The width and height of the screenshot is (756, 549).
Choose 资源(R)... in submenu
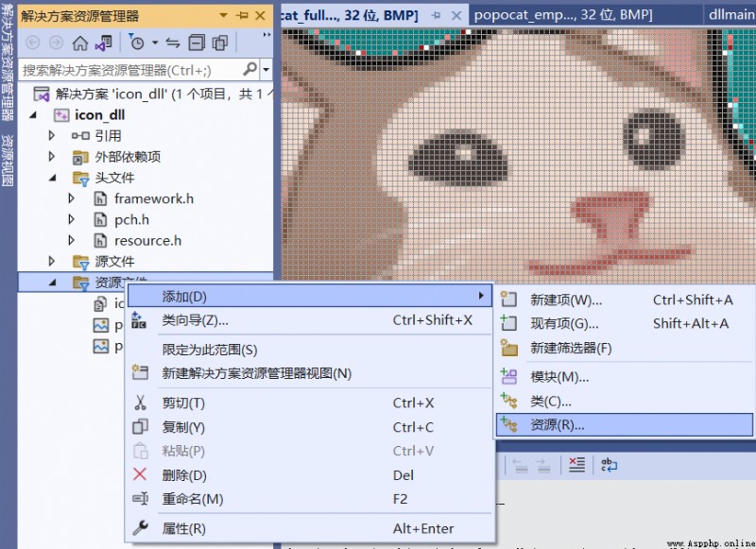point(625,425)
